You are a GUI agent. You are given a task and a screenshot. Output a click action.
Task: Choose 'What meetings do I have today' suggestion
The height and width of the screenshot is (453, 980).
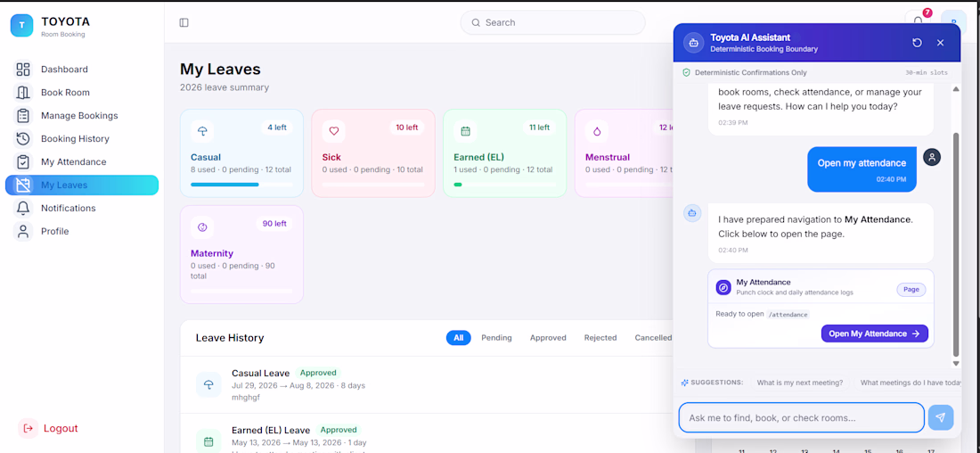click(908, 383)
